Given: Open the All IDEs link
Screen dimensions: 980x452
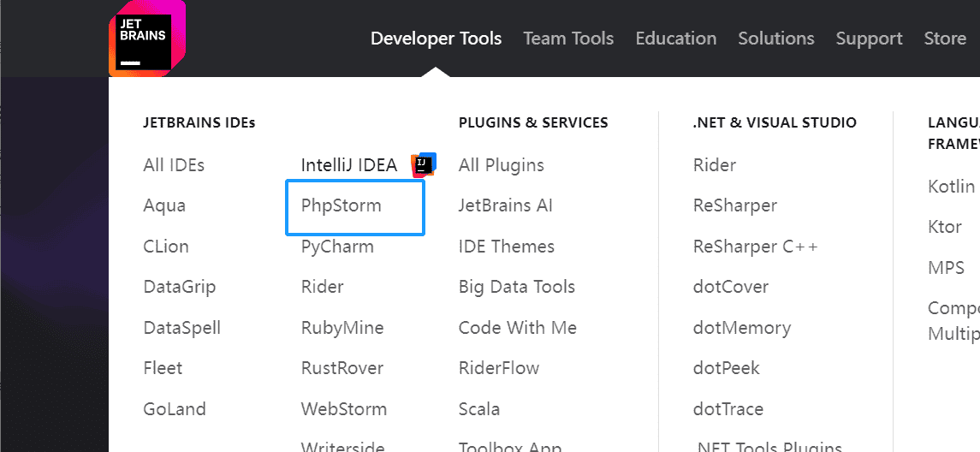Looking at the screenshot, I should [x=174, y=165].
